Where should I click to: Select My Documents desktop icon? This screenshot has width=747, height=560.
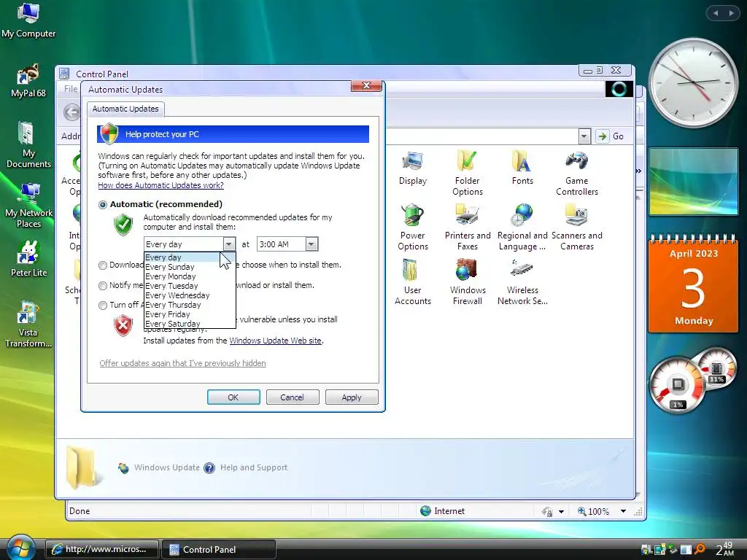coord(28,145)
